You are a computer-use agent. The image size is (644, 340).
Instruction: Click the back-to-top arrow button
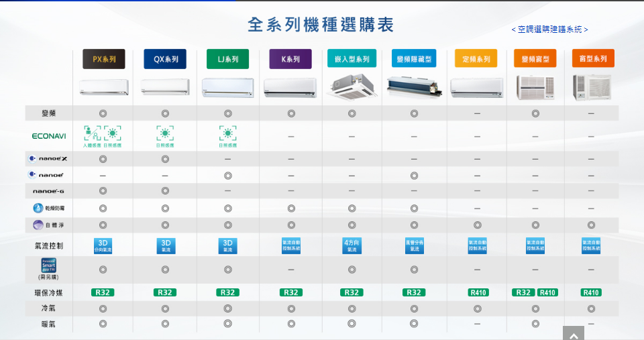pyautogui.click(x=574, y=333)
